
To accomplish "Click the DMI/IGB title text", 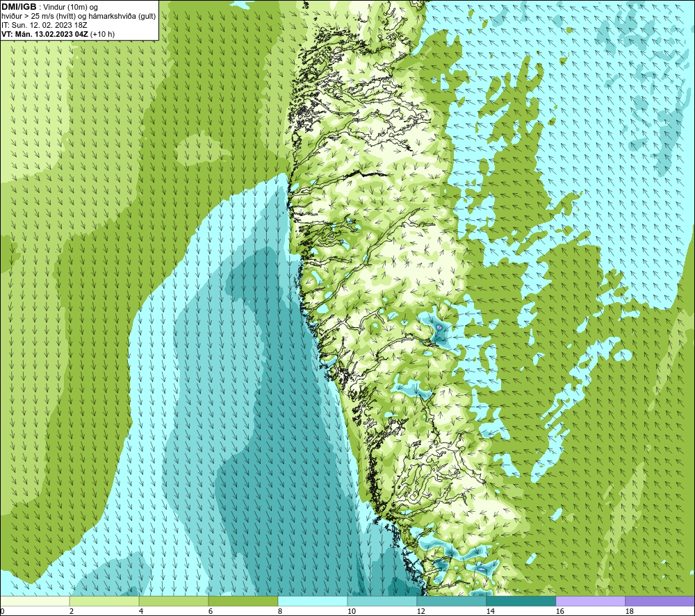I will pos(19,7).
